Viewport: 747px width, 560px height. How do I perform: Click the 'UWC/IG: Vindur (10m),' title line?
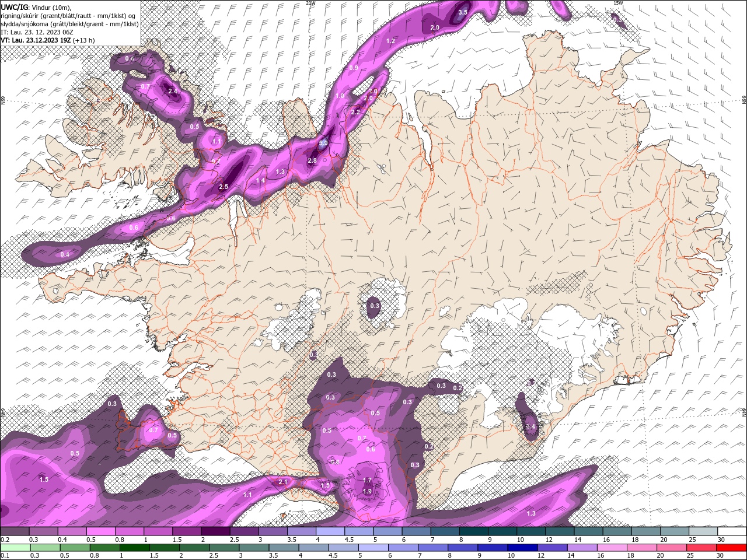coord(36,6)
